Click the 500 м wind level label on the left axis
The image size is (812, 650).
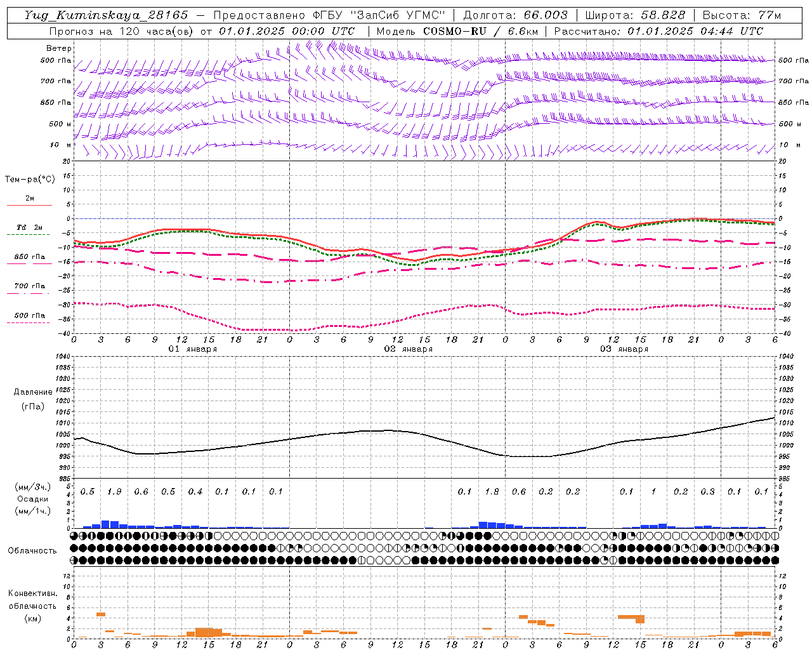tap(60, 124)
